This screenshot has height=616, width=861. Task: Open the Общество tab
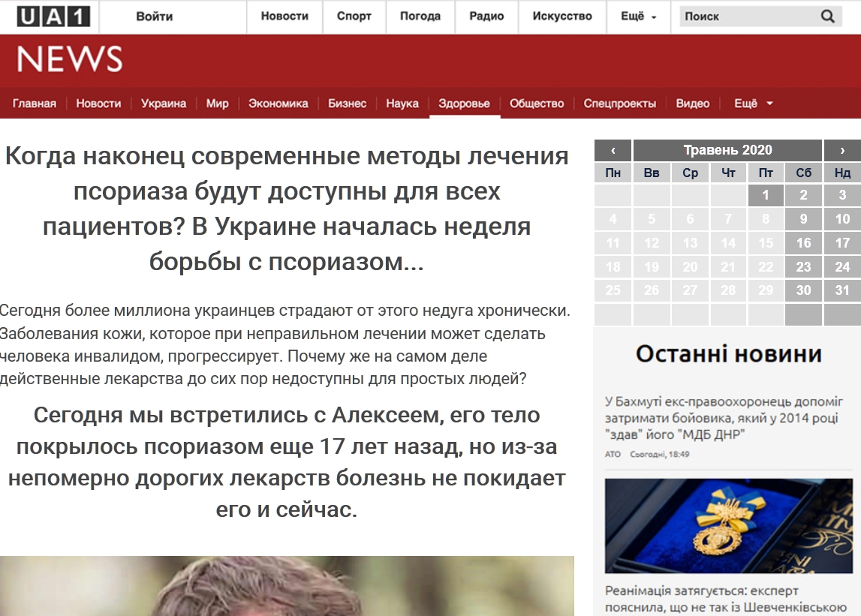(x=537, y=104)
